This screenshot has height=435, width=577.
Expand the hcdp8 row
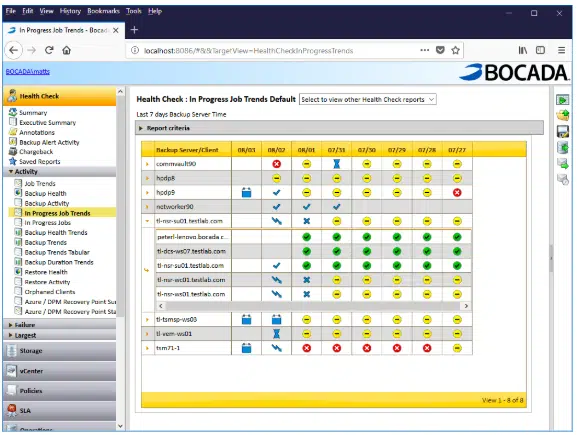pos(147,178)
